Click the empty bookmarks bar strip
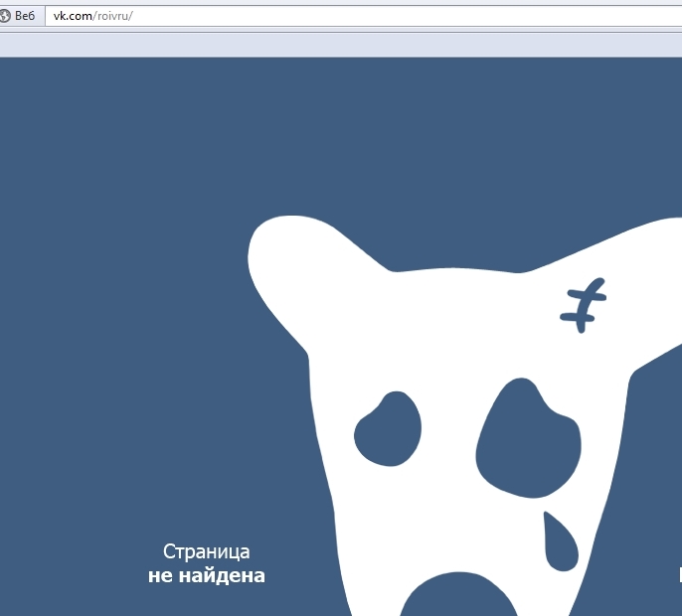Screen dimensions: 682x616 click(341, 44)
